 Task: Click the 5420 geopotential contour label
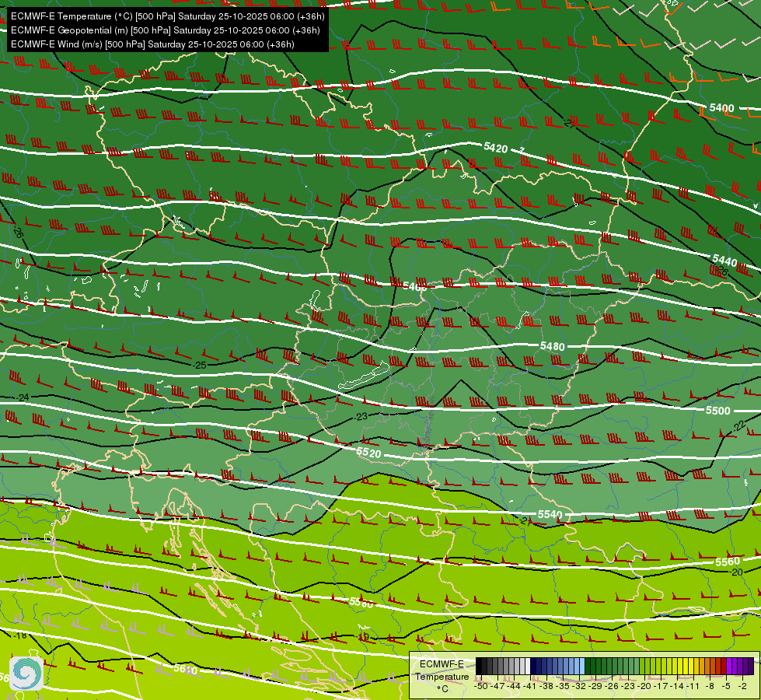pyautogui.click(x=495, y=148)
